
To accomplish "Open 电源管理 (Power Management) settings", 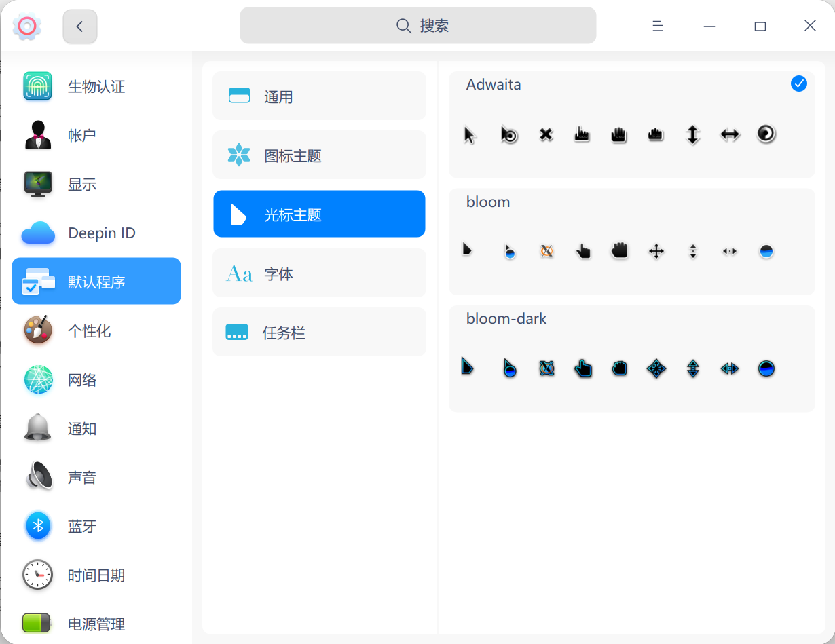I will [37, 624].
